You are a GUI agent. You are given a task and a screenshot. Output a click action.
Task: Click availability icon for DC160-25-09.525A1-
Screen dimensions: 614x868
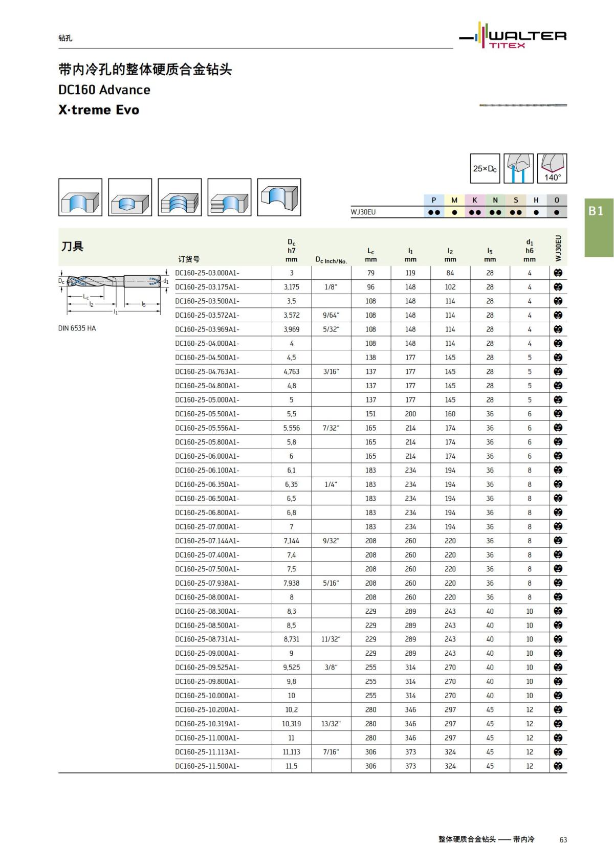pos(558,667)
